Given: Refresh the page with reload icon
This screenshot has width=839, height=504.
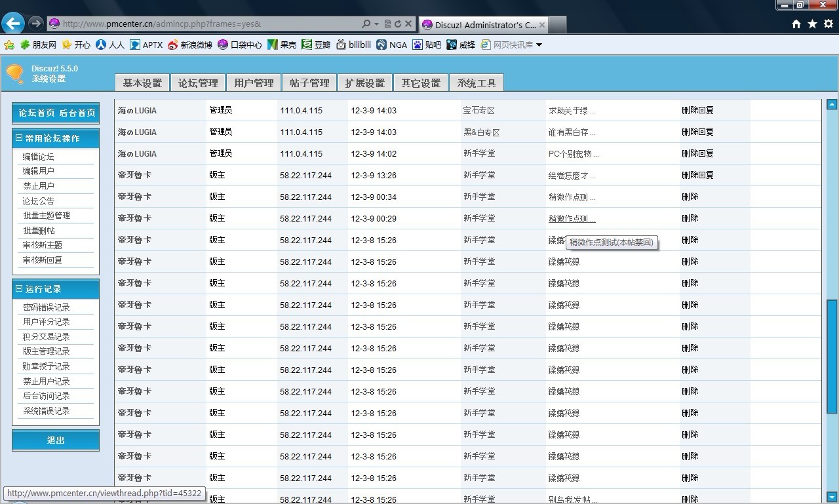Looking at the screenshot, I should point(397,24).
